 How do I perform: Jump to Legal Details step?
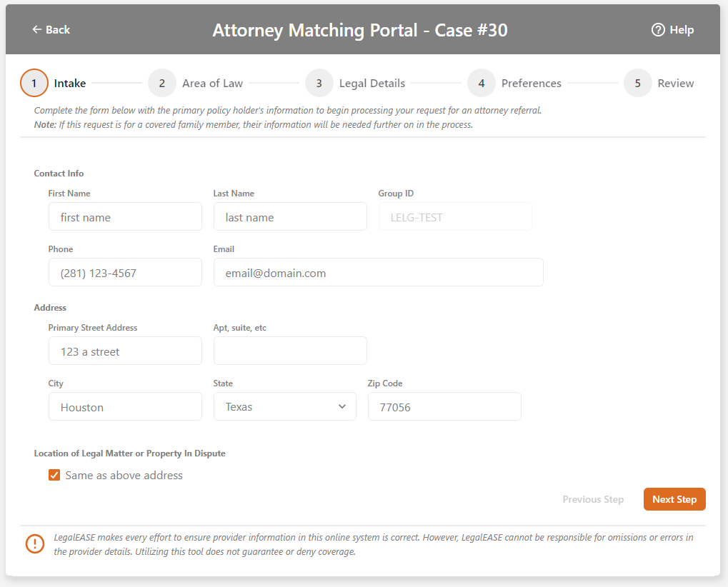pos(372,84)
